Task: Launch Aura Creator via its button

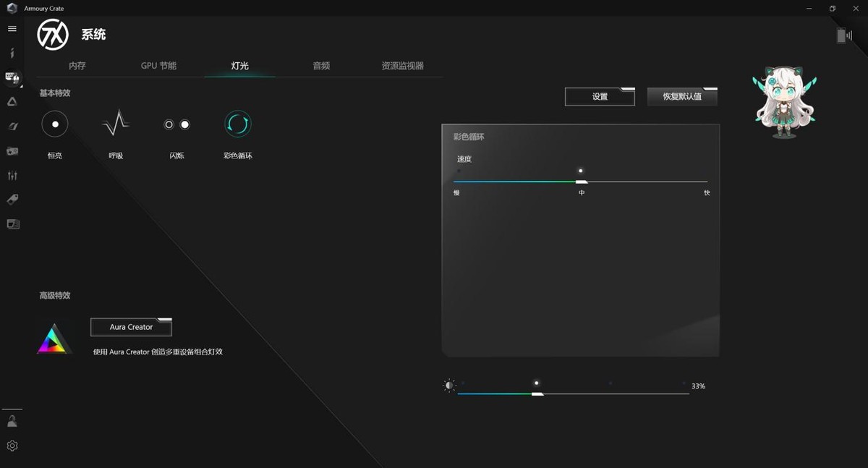Action: 131,328
